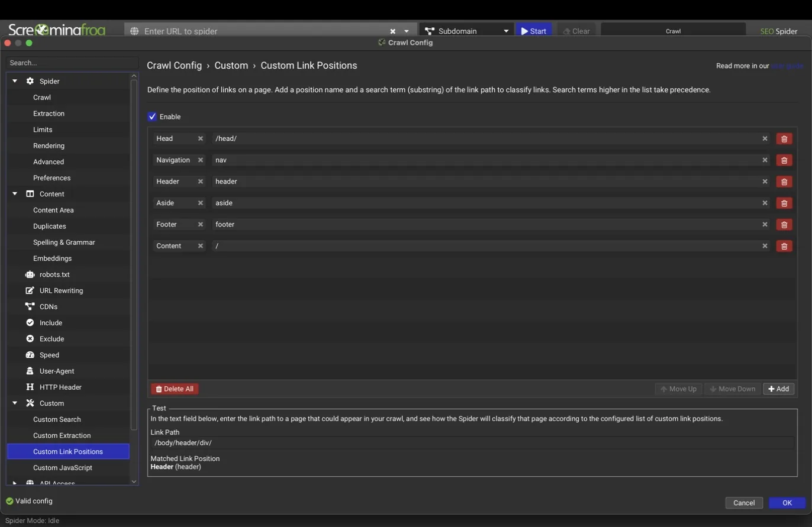Select Duplicates in the sidebar
The width and height of the screenshot is (812, 527).
[x=50, y=226]
